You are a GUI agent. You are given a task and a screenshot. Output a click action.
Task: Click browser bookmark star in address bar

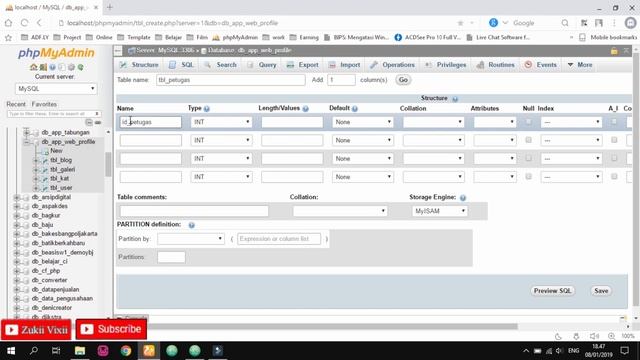click(x=460, y=23)
